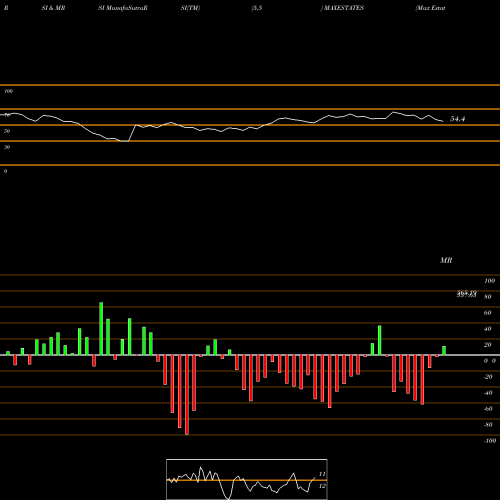Click the positive 80 label on MR axis
Screen dimensions: 500x500
[488, 297]
